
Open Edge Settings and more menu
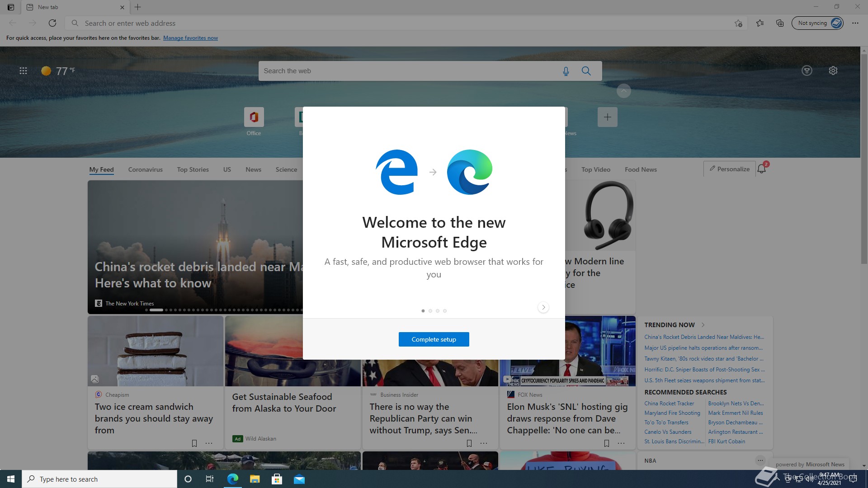click(x=855, y=23)
